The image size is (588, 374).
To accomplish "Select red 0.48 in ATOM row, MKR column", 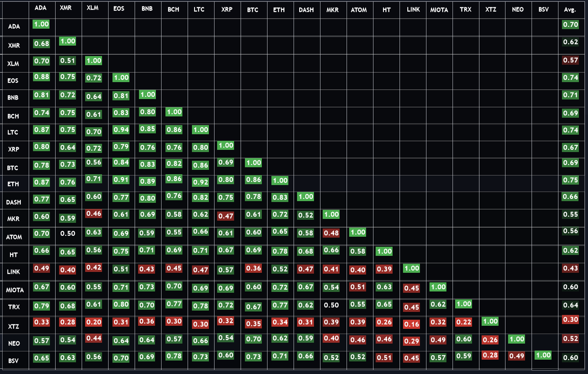I will (x=331, y=233).
